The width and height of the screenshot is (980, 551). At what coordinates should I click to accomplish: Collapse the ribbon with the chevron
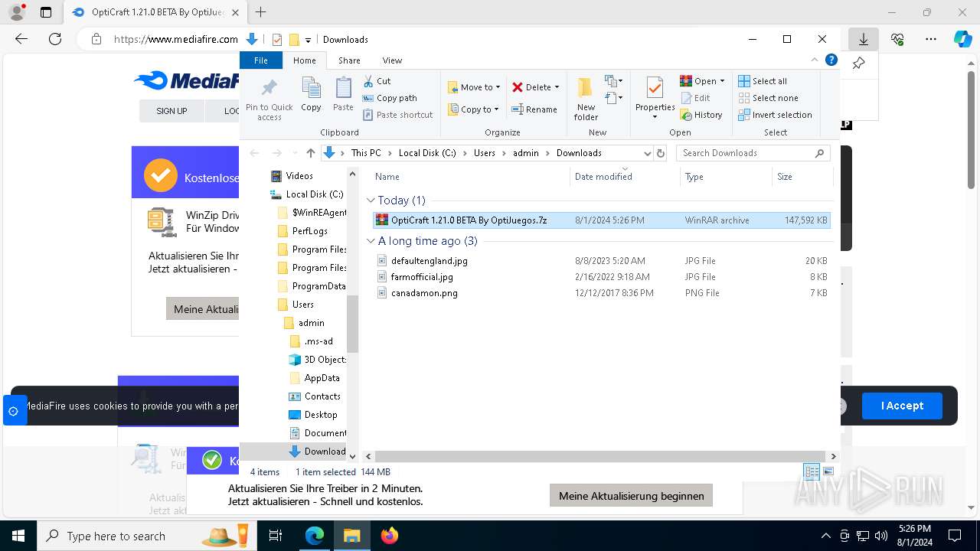[x=815, y=60]
